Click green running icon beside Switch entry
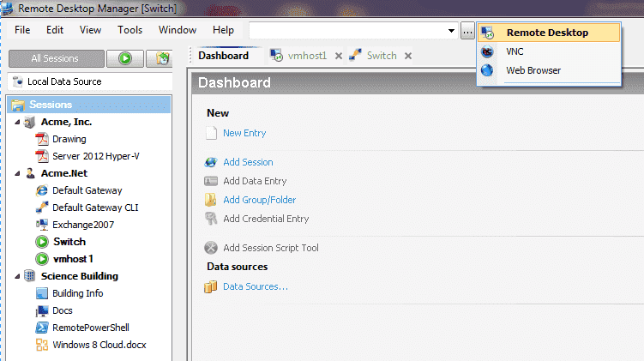Screen dimensions: 644x361 pyautogui.click(x=42, y=242)
